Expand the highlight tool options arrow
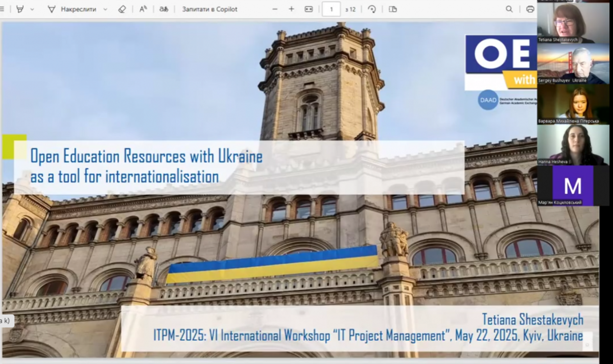The height and width of the screenshot is (364, 613). [32, 9]
